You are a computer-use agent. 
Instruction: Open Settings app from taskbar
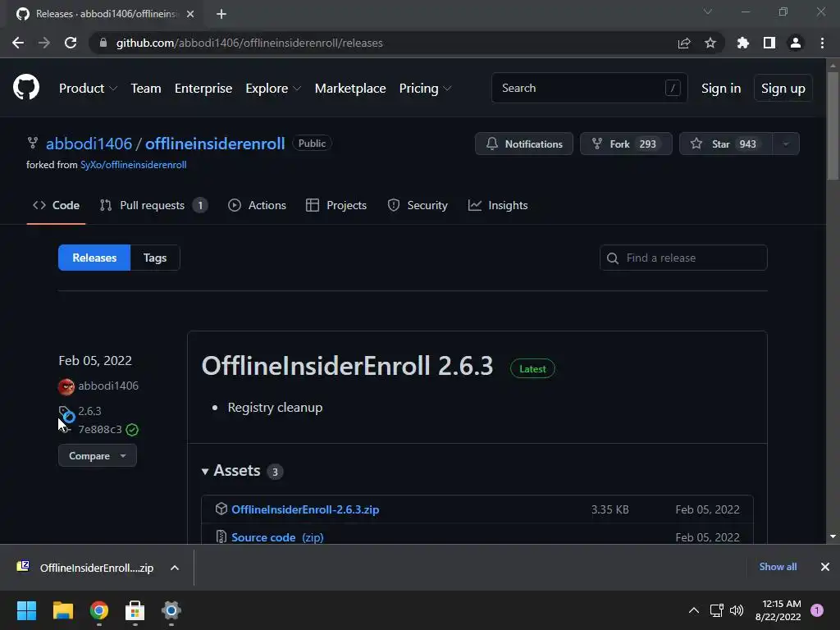171,610
